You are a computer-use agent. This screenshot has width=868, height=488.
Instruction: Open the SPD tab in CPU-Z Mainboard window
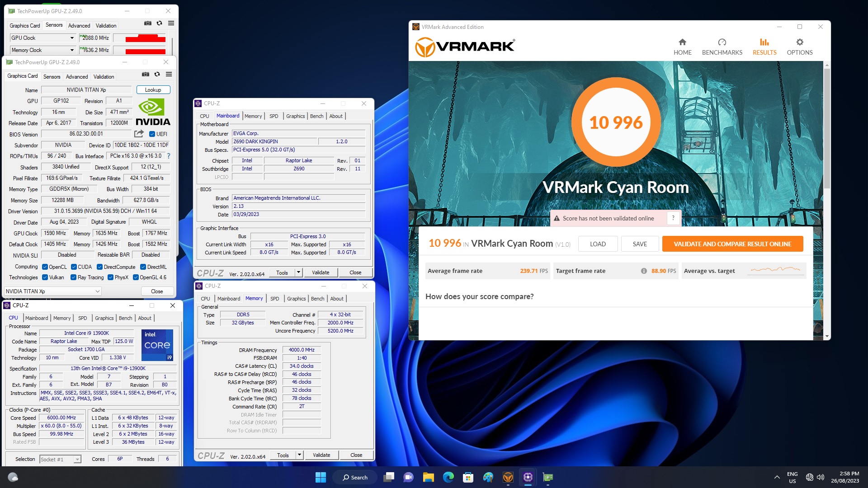[x=274, y=116]
